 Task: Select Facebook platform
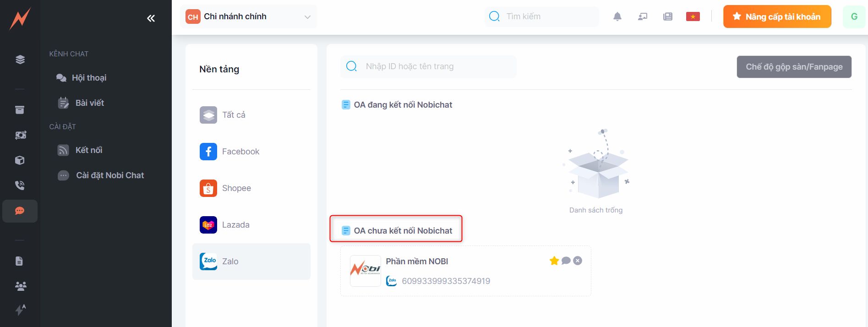point(251,152)
